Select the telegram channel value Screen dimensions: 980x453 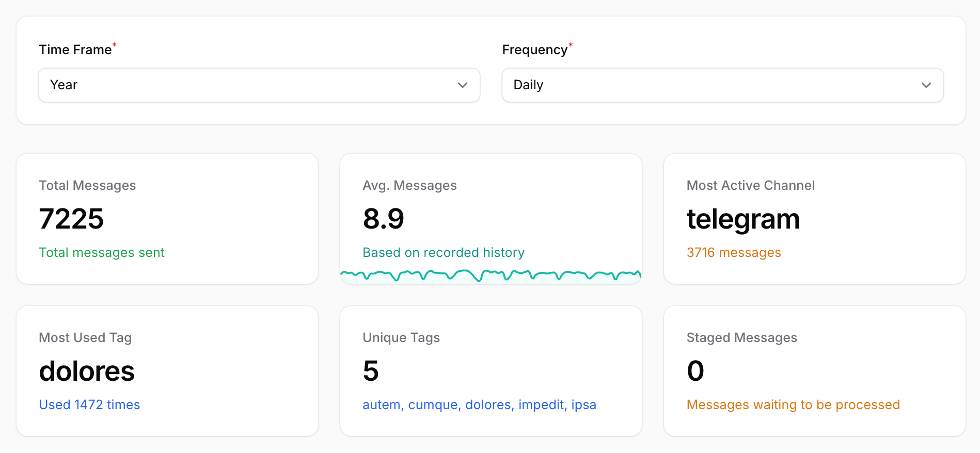coord(744,219)
